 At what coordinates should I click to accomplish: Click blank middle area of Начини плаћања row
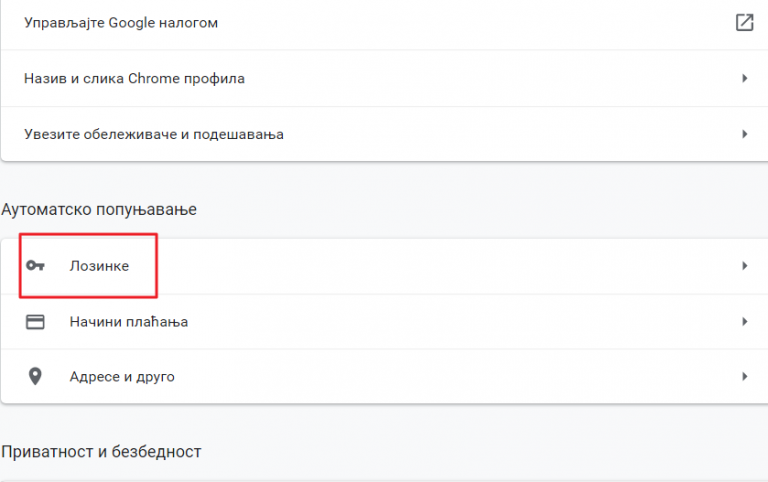pos(450,322)
